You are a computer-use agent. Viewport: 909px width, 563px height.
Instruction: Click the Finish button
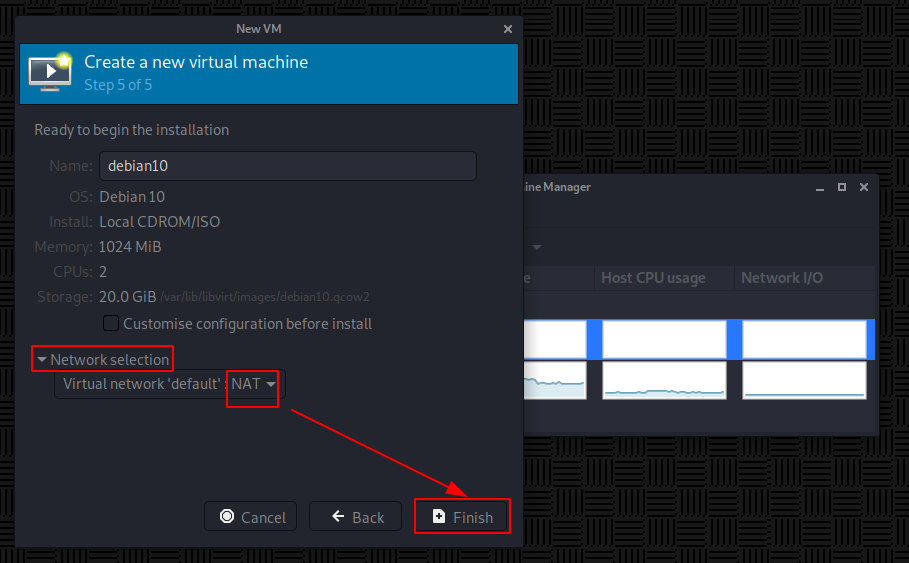coord(462,517)
